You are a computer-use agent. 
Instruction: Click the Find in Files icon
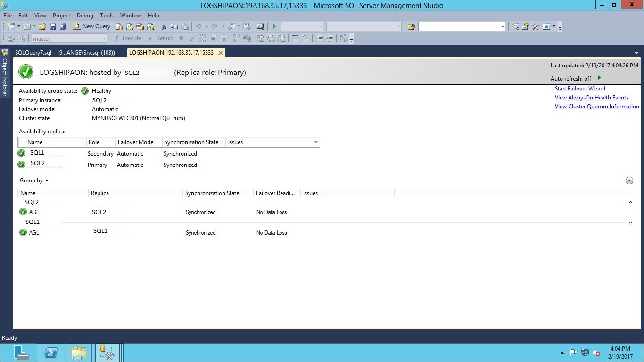tap(412, 26)
